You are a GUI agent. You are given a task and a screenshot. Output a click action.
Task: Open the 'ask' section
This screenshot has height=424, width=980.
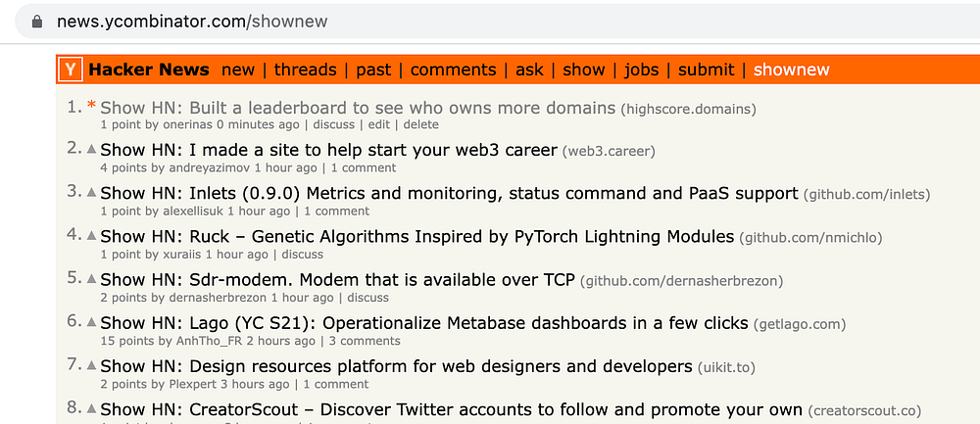tap(529, 70)
